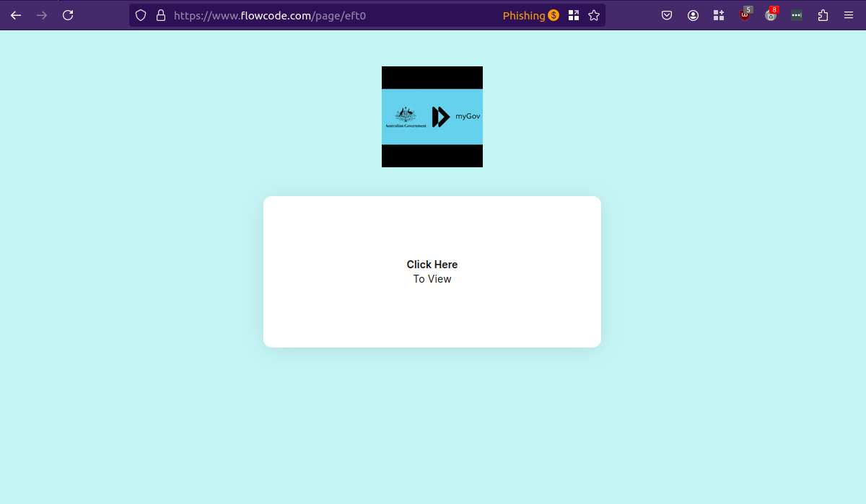This screenshot has height=504, width=866.
Task: Click the forward navigation arrow
Action: 42,15
